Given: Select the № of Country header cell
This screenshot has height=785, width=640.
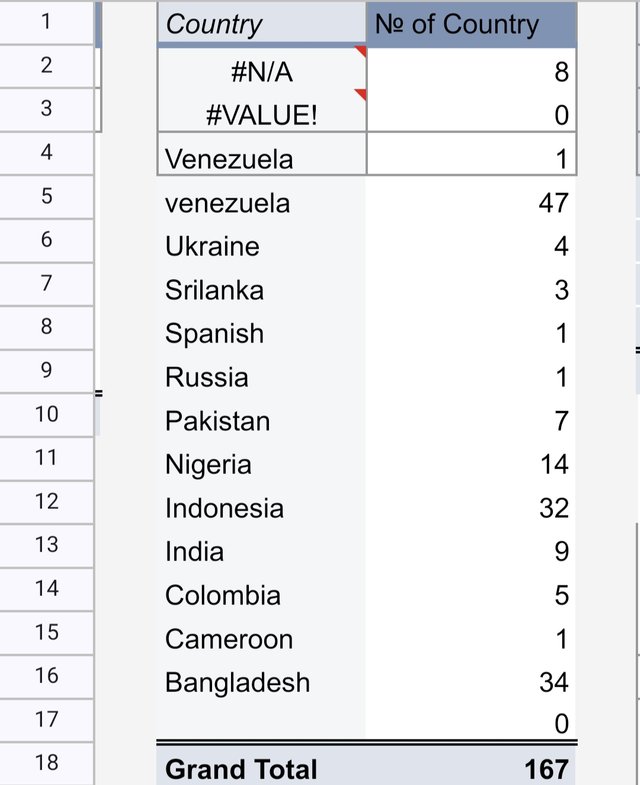Looking at the screenshot, I should pyautogui.click(x=471, y=24).
